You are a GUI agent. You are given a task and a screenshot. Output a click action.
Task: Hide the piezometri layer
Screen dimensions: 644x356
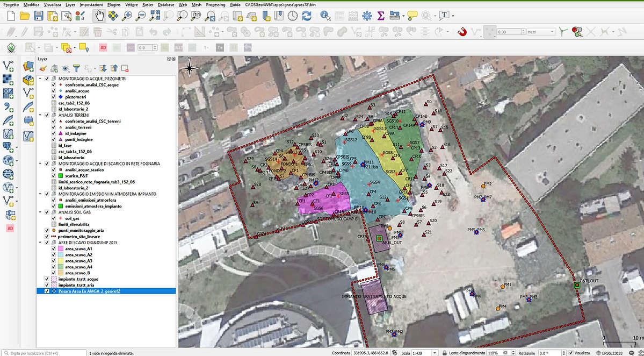[x=54, y=97]
